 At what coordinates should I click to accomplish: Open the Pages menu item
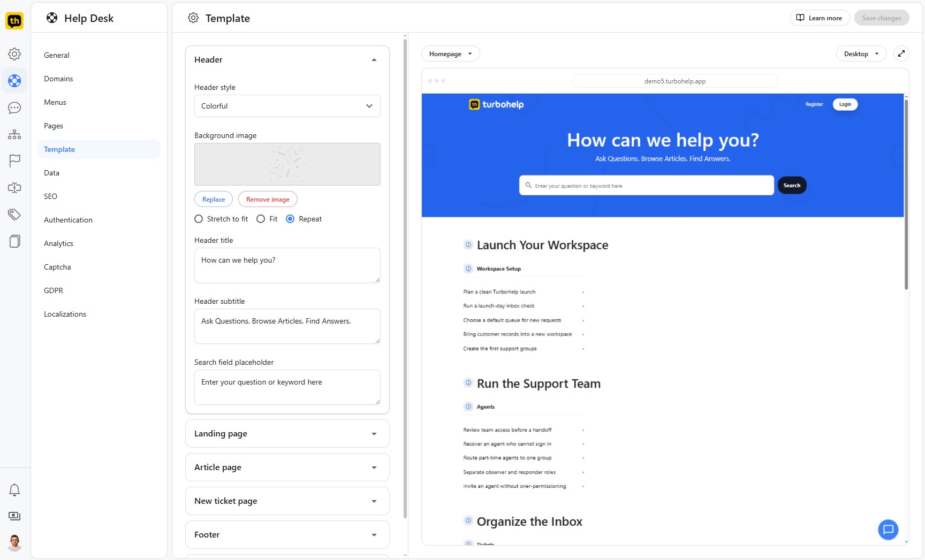pyautogui.click(x=99, y=126)
